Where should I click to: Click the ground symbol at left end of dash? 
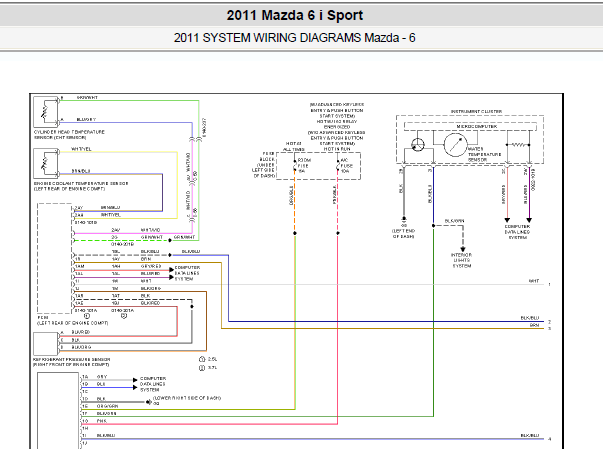pos(404,220)
